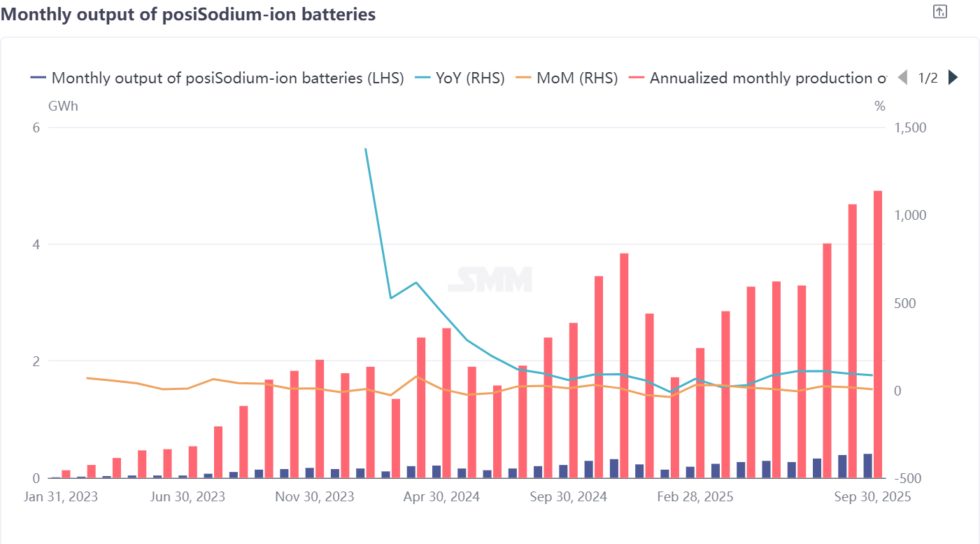Click the previous legend page arrow

[x=902, y=78]
